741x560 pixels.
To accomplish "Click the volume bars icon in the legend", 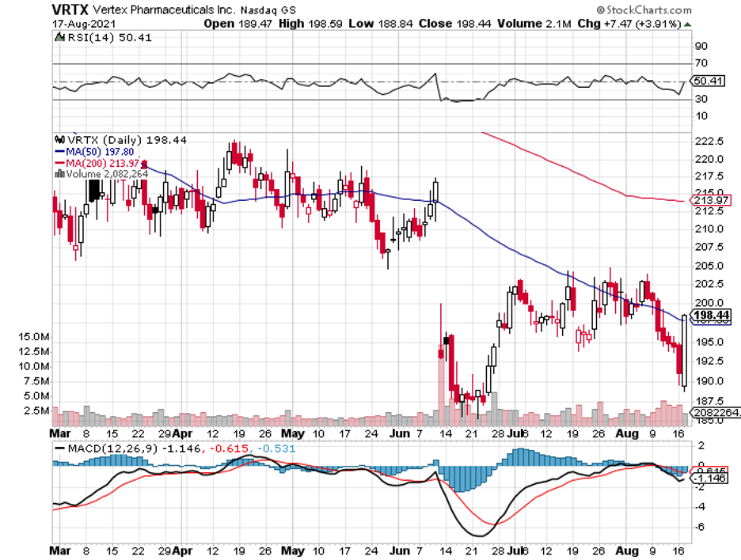I will coord(59,174).
